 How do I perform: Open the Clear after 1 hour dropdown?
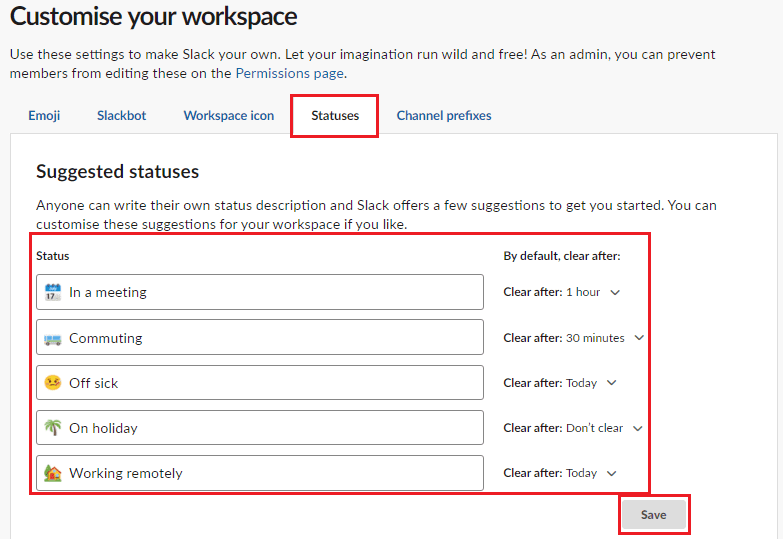pos(562,293)
